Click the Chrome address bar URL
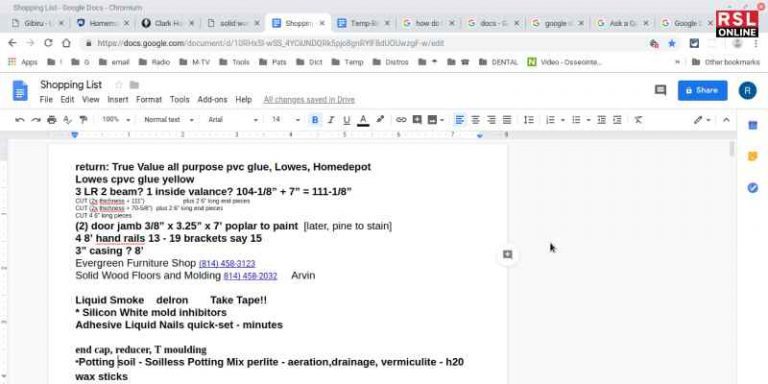 coord(271,43)
